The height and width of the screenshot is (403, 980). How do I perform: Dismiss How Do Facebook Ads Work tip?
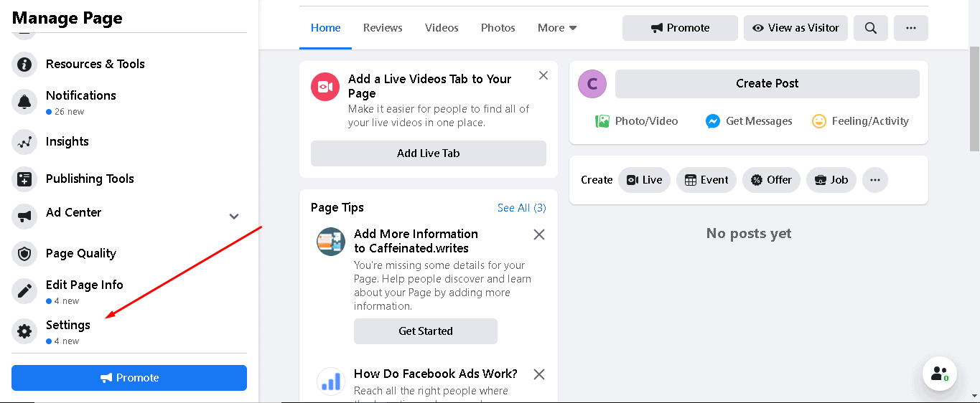click(539, 374)
